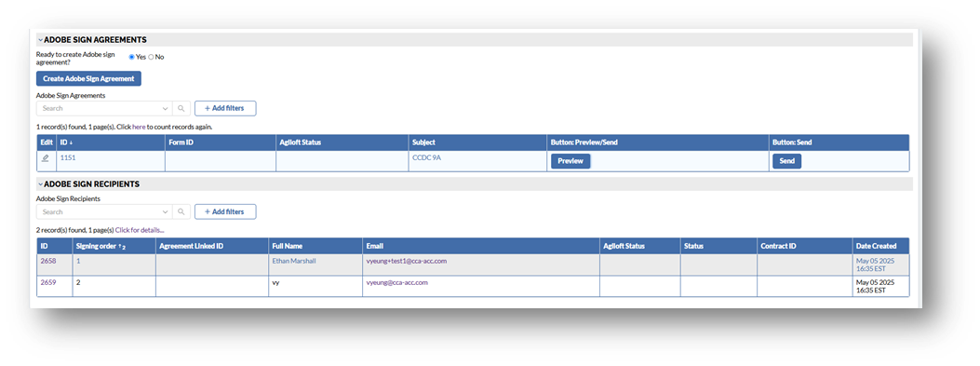Viewport: 980px width, 366px height.
Task: Open the Recipients search dropdown arrow
Action: (x=165, y=212)
